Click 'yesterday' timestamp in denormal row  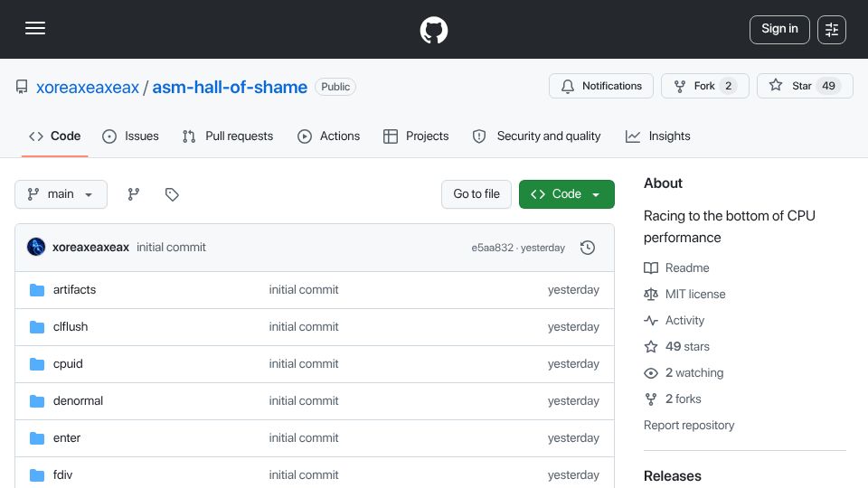coord(573,400)
